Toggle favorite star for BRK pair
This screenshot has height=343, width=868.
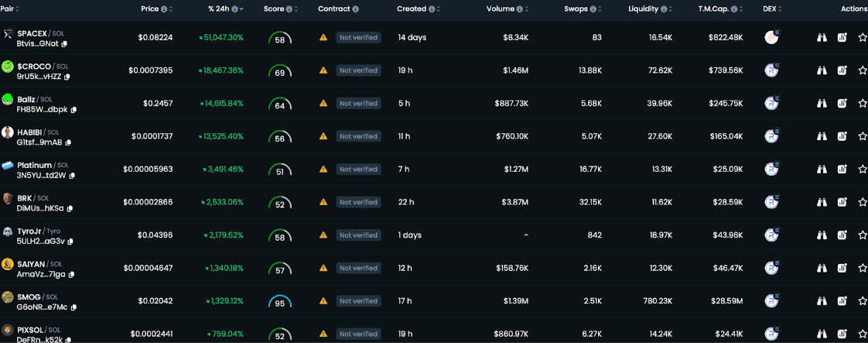click(x=862, y=202)
